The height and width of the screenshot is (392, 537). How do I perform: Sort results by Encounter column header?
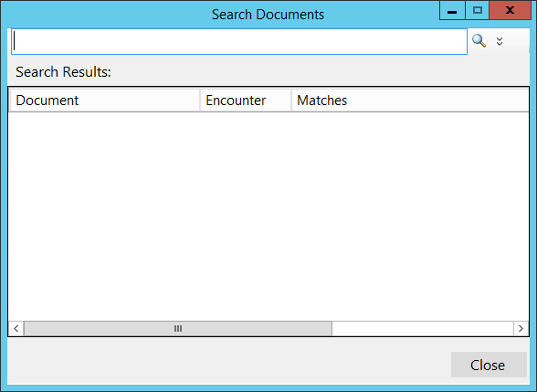click(x=246, y=101)
